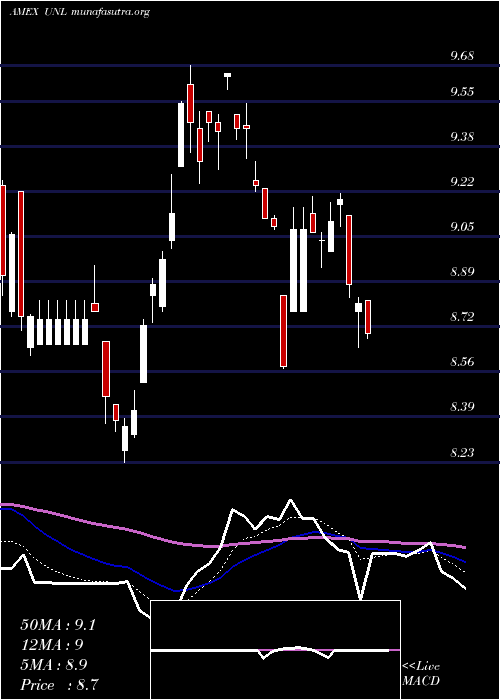Click the 9.38 price axis label

click(x=462, y=137)
